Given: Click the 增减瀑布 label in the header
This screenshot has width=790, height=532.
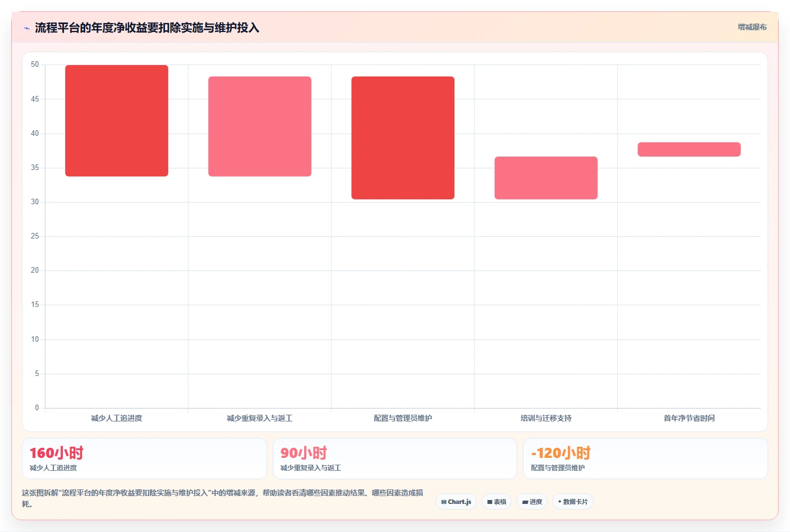Looking at the screenshot, I should pos(752,27).
